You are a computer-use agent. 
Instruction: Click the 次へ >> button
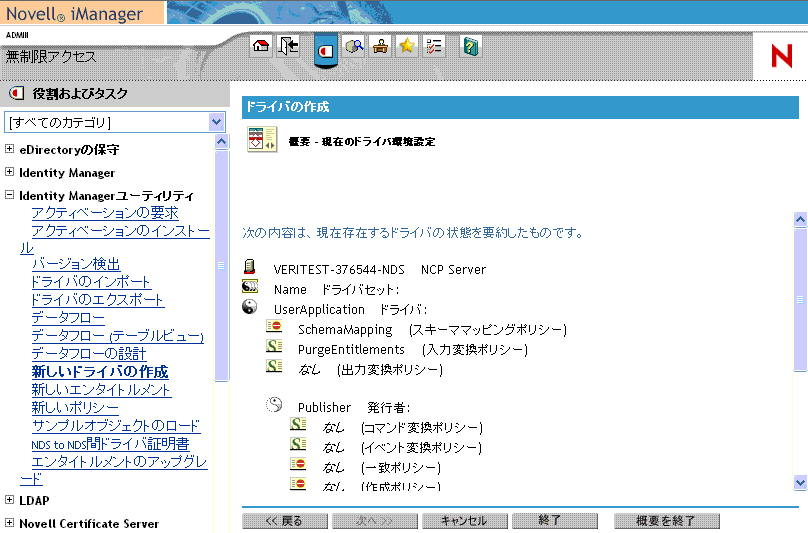pyautogui.click(x=375, y=521)
